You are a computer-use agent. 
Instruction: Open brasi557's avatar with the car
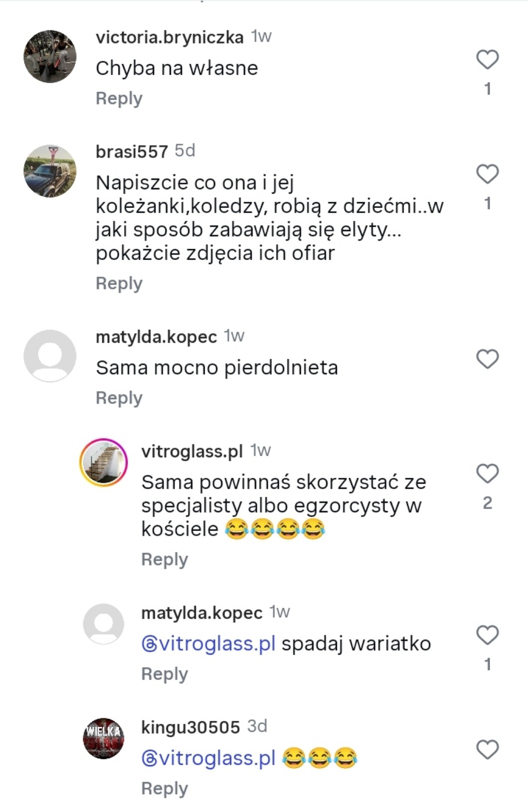(50, 171)
